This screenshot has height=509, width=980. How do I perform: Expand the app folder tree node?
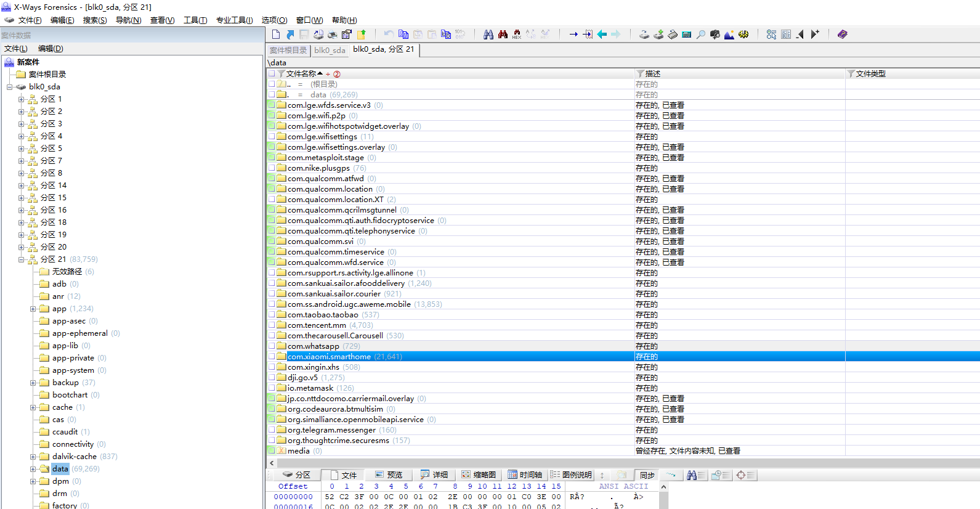click(x=33, y=309)
